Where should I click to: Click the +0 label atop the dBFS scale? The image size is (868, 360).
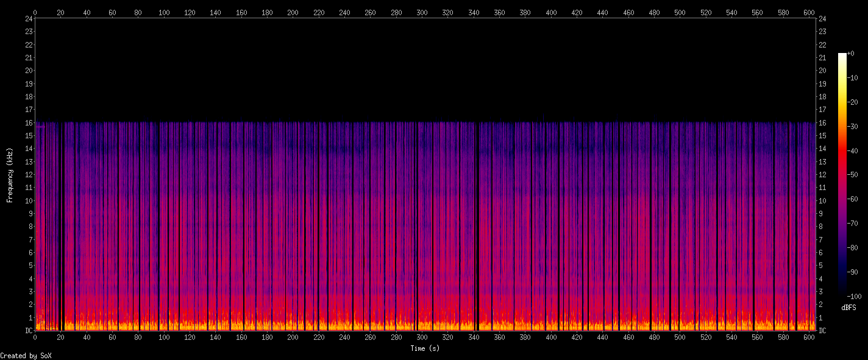tap(851, 54)
